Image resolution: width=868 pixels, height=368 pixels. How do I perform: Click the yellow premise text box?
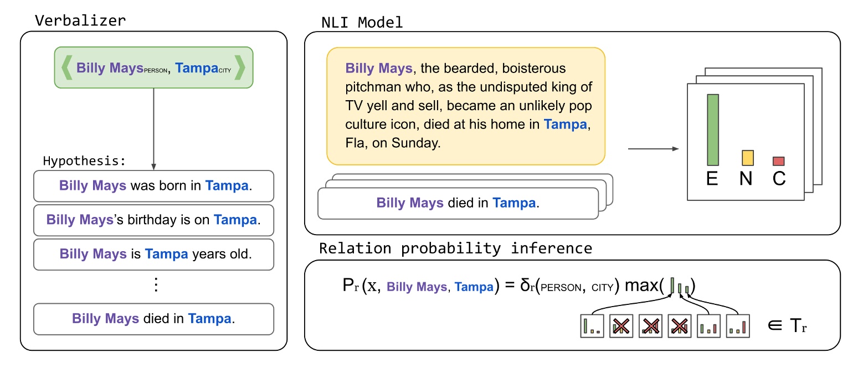tap(465, 106)
